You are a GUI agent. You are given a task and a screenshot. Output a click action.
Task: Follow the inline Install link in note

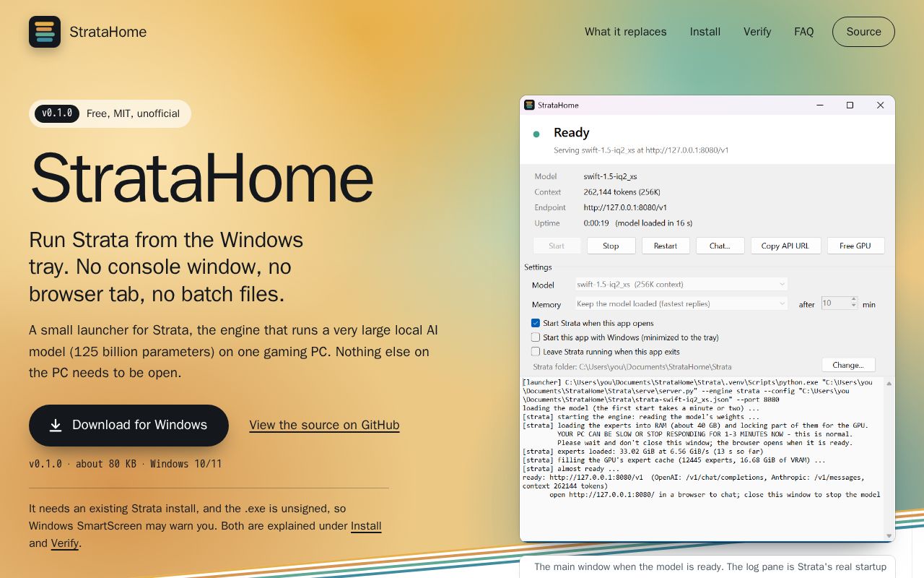tap(366, 526)
